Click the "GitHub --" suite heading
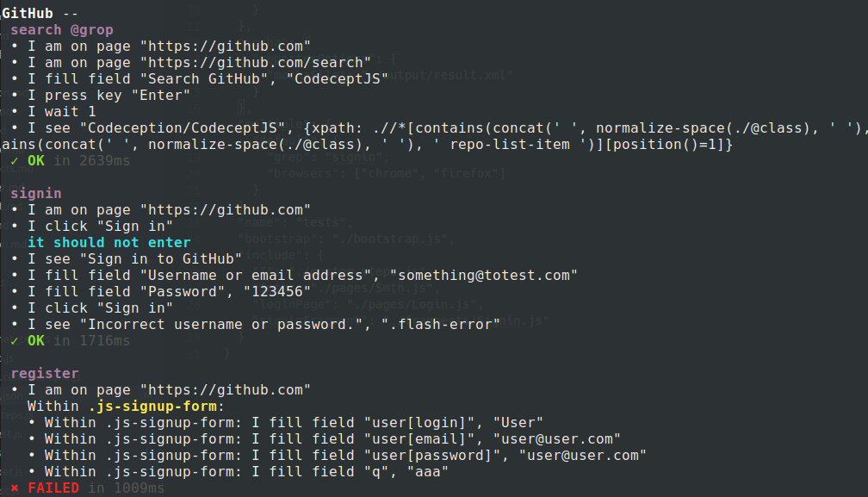This screenshot has width=868, height=497. (x=40, y=13)
